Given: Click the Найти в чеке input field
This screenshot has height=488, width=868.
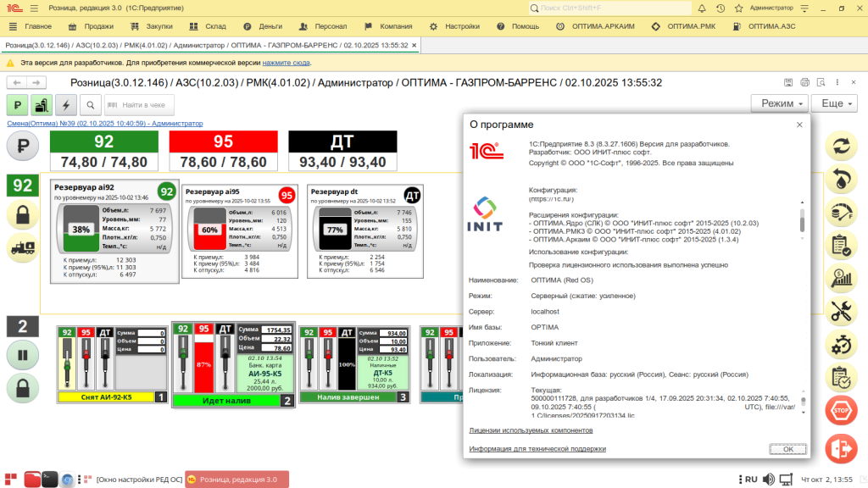Looking at the screenshot, I should 140,105.
